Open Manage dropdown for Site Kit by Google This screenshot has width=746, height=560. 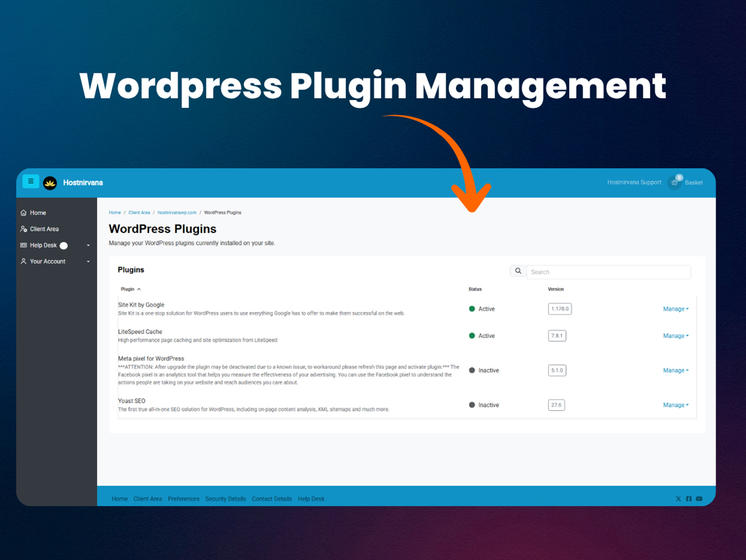click(676, 309)
